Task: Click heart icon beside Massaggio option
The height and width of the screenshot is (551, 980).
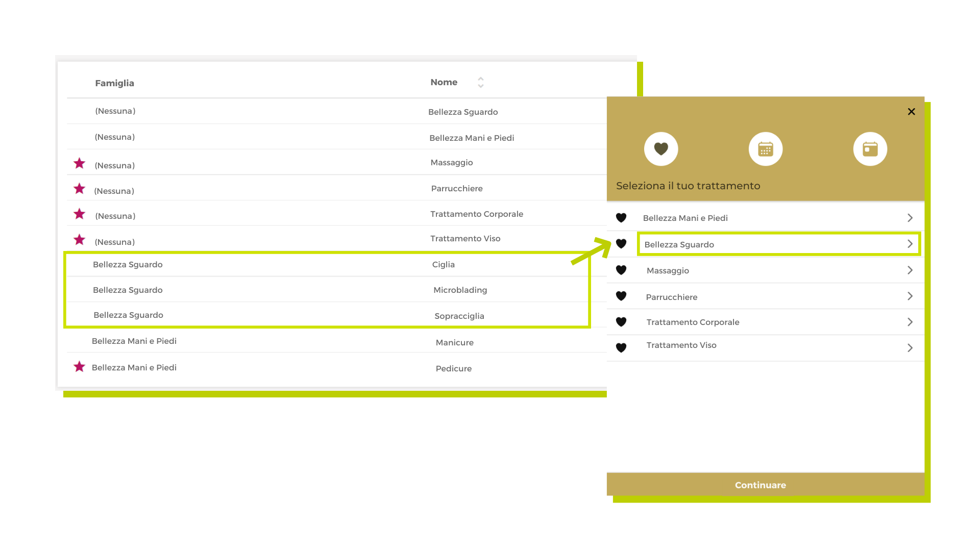Action: point(621,270)
